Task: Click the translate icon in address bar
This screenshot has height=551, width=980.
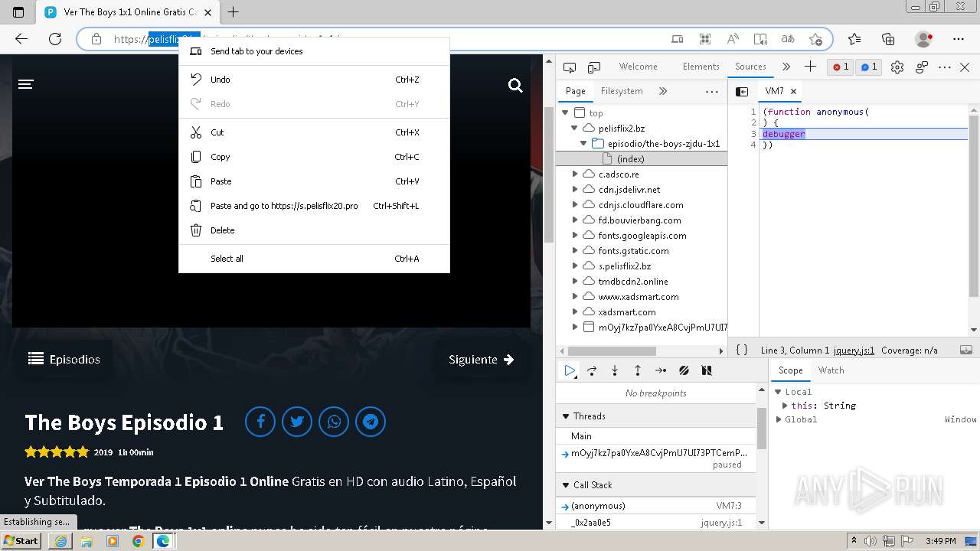Action: click(x=788, y=39)
